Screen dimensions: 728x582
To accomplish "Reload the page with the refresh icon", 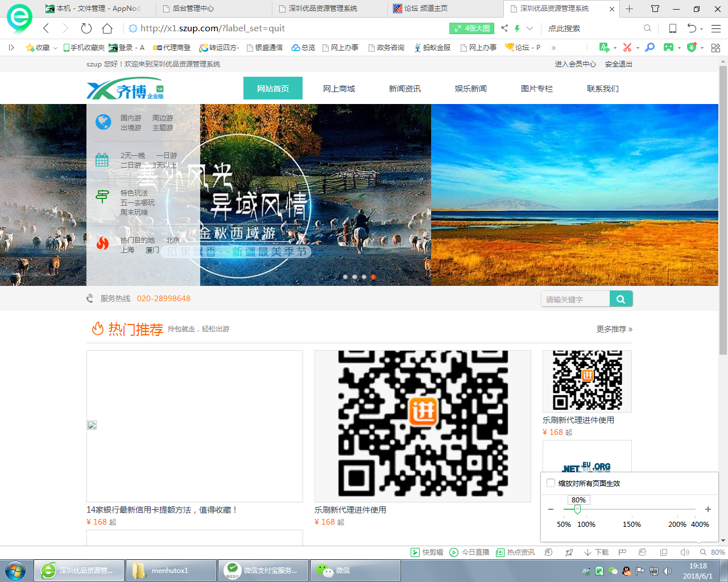I will pyautogui.click(x=86, y=28).
